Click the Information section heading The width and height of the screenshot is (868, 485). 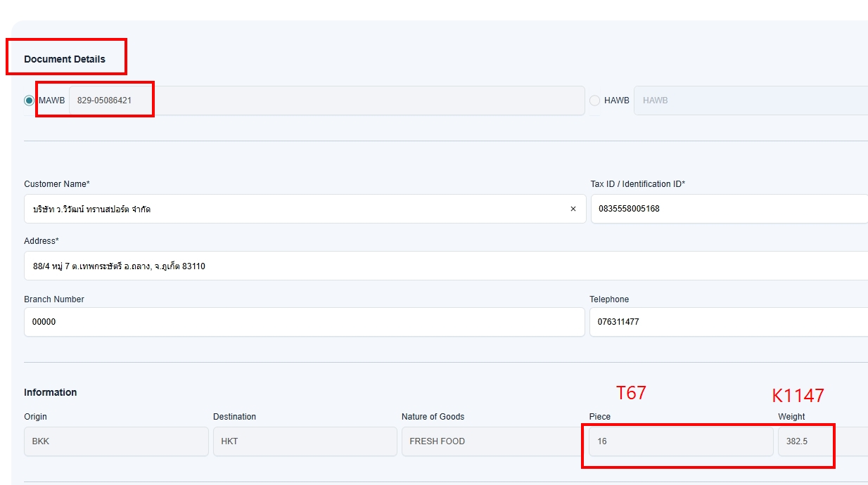pos(51,392)
